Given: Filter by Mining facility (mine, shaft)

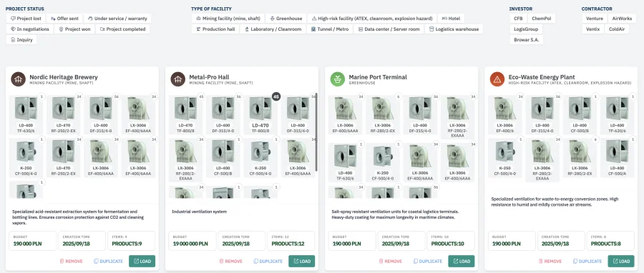Looking at the screenshot, I should pos(228,19).
